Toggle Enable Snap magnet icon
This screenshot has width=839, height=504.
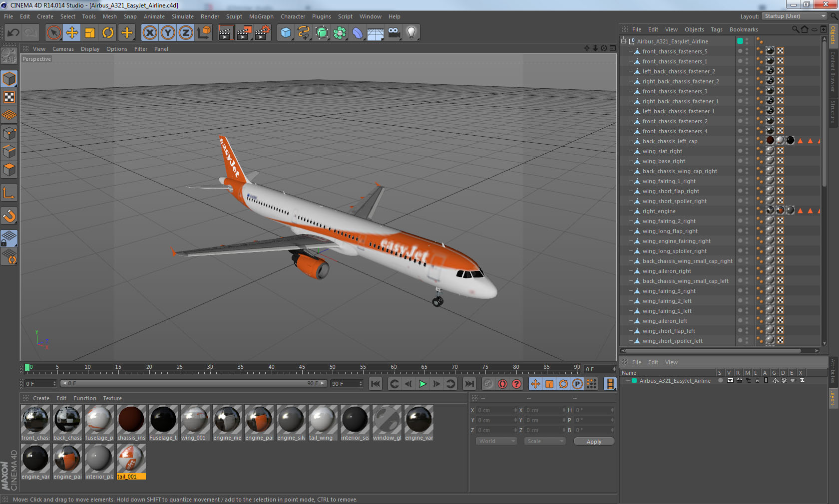(9, 216)
